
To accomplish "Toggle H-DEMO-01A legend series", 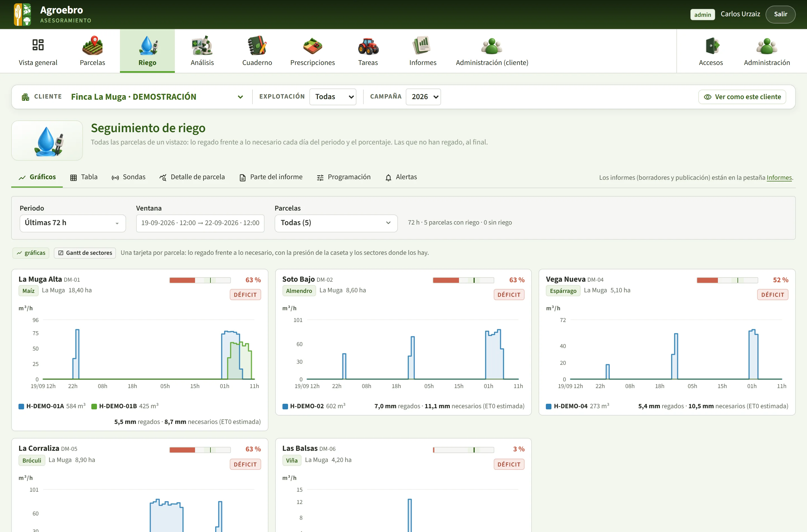I will coord(52,406).
